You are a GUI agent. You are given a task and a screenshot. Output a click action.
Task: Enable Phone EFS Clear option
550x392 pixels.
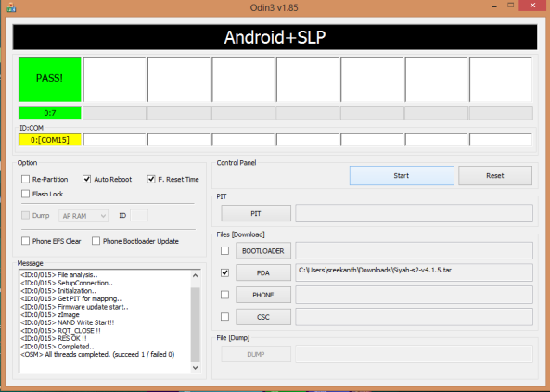[x=25, y=241]
